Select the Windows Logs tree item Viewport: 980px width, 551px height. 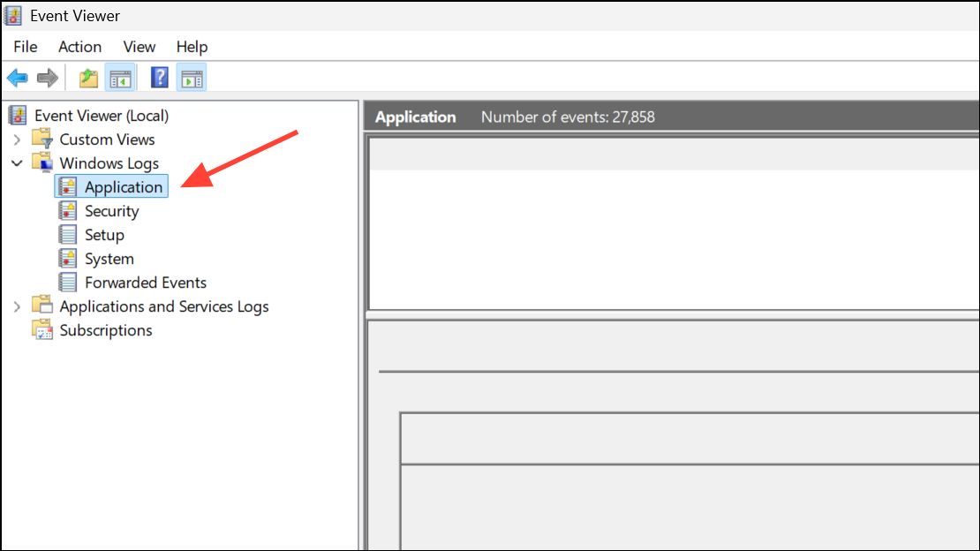tap(109, 163)
